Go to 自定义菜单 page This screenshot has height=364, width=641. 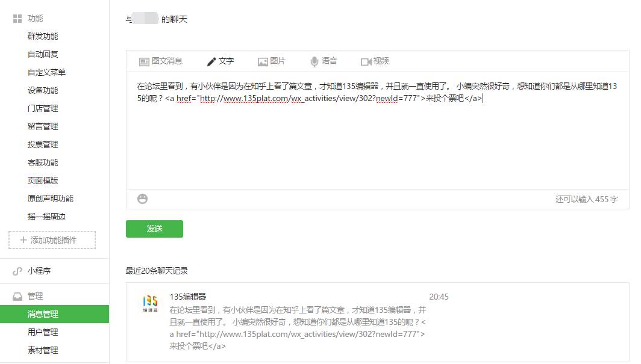(x=46, y=72)
